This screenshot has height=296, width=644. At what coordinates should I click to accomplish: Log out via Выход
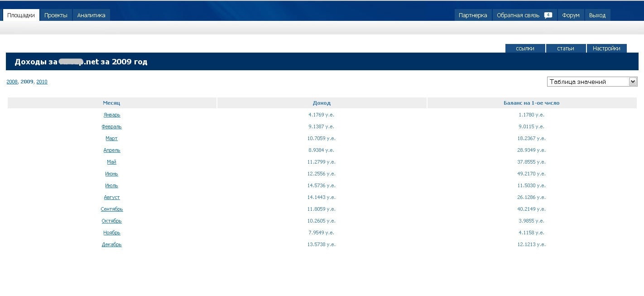[x=597, y=15]
